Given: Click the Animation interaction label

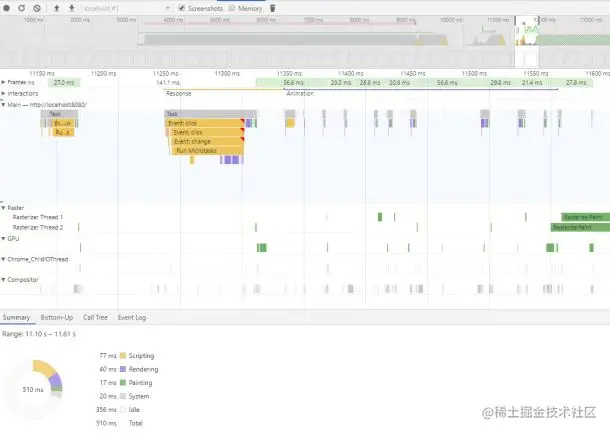Looking at the screenshot, I should 300,93.
